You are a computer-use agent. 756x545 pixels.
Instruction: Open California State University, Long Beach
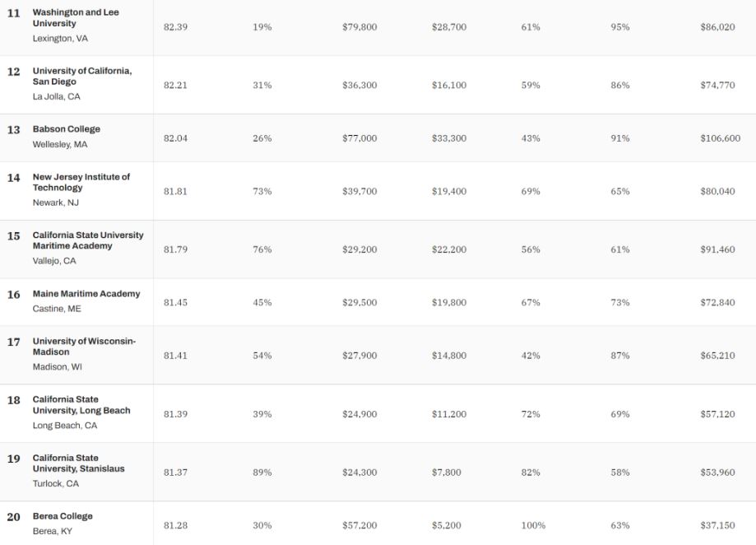81,405
